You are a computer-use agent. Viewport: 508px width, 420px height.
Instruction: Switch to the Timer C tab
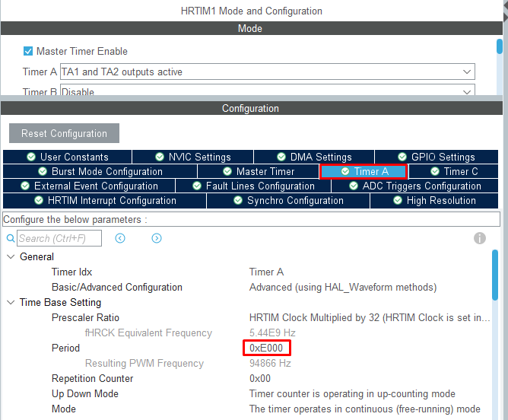tap(453, 171)
